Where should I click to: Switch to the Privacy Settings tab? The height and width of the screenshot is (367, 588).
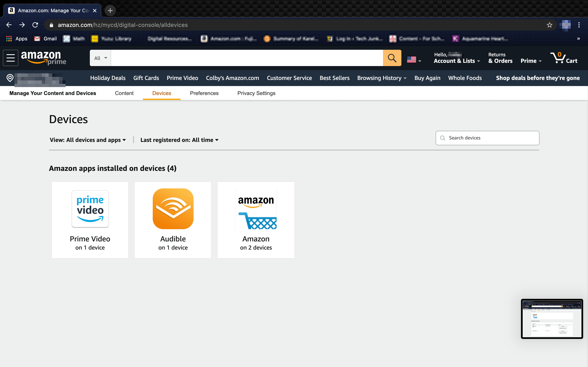256,93
